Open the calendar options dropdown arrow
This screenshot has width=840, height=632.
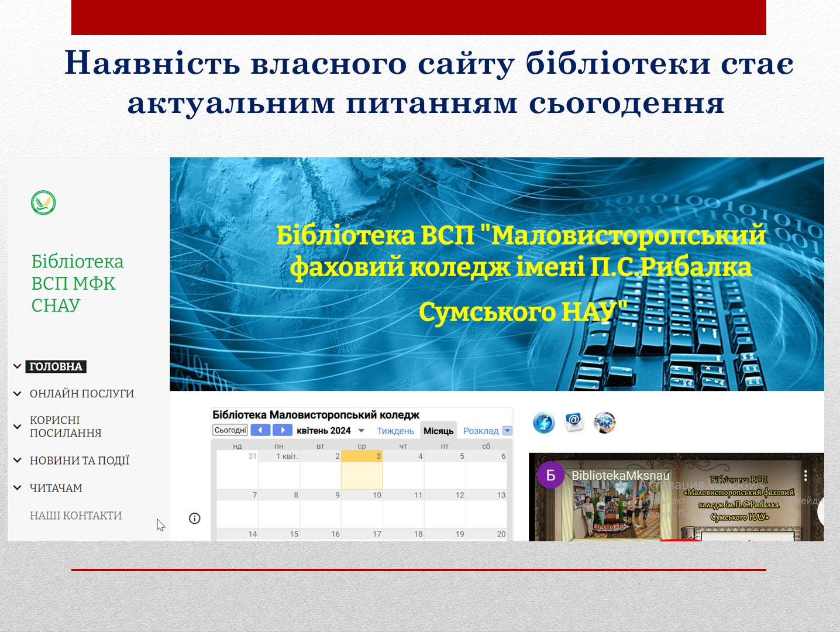(x=508, y=431)
